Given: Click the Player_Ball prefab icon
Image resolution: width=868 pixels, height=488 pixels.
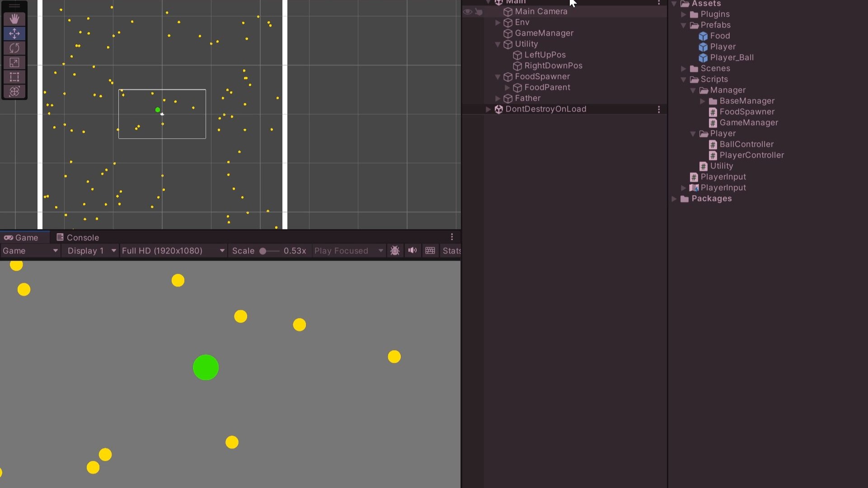Looking at the screenshot, I should [x=703, y=58].
